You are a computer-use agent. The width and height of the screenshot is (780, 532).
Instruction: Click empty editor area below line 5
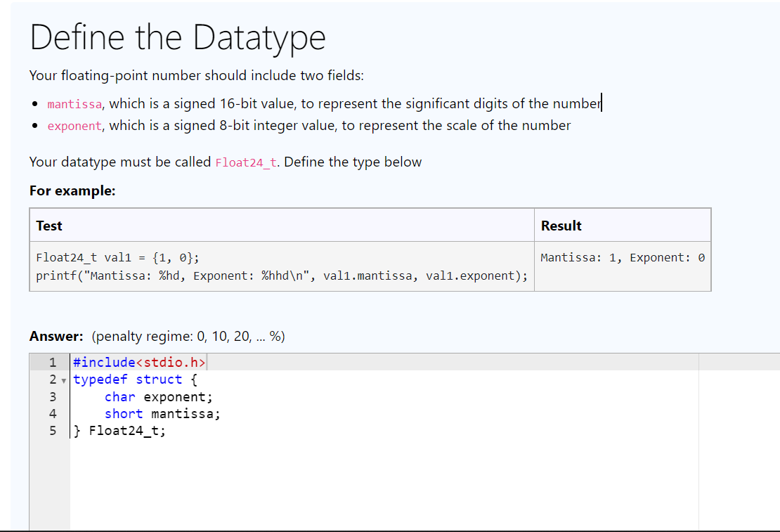(351, 485)
